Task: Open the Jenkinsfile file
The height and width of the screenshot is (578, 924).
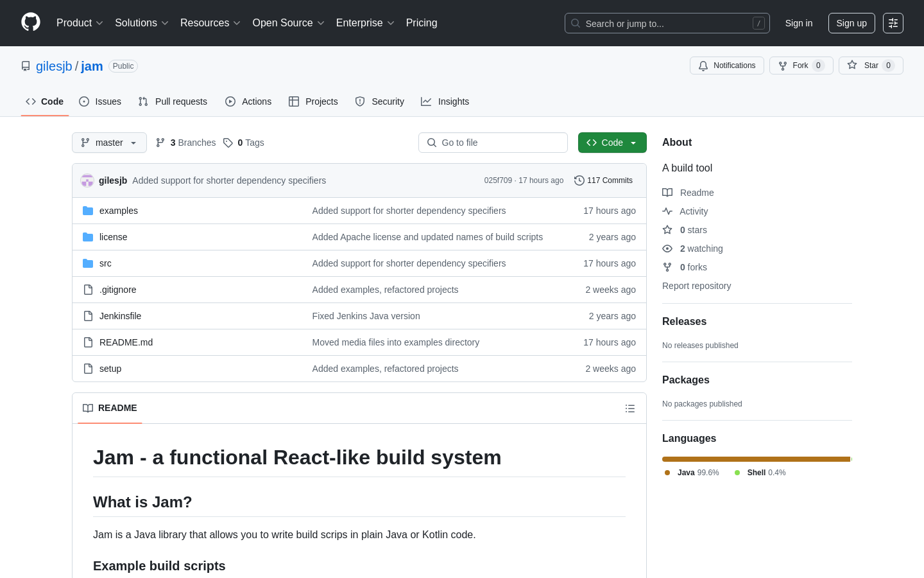Action: coord(120,316)
